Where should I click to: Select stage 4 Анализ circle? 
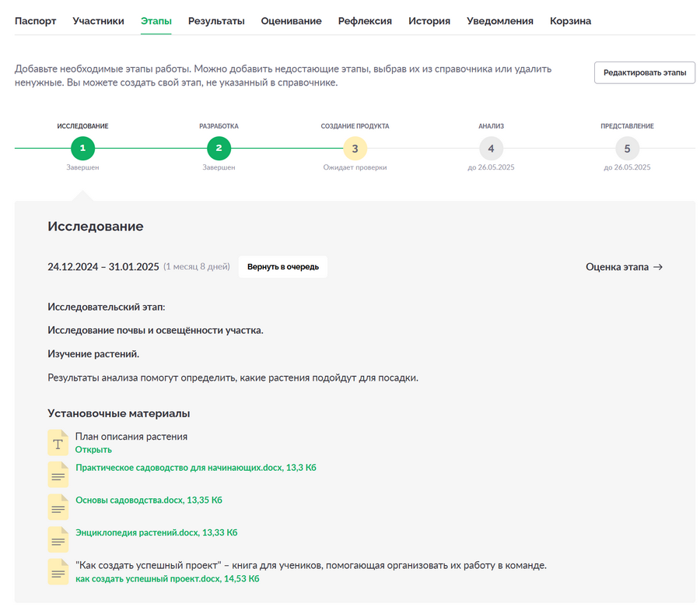(x=491, y=149)
